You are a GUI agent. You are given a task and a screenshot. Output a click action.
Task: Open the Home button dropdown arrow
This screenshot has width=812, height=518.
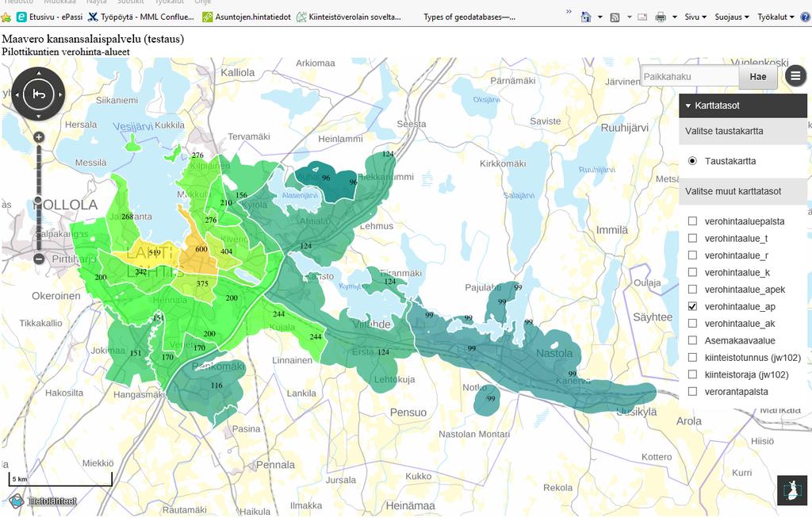pos(599,17)
